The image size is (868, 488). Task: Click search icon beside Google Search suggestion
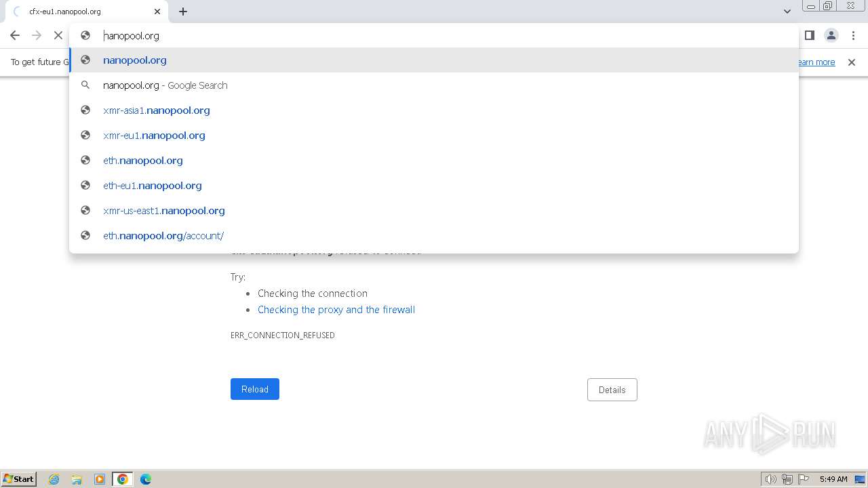tap(85, 85)
